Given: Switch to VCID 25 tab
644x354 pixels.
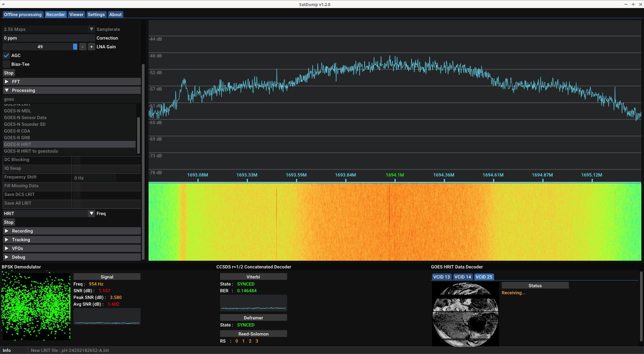Looking at the screenshot, I should point(484,277).
